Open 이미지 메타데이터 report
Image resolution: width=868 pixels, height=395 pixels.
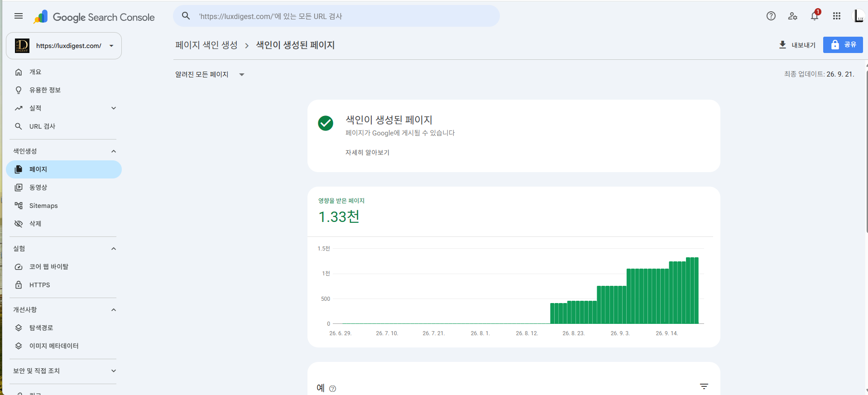[x=64, y=346]
